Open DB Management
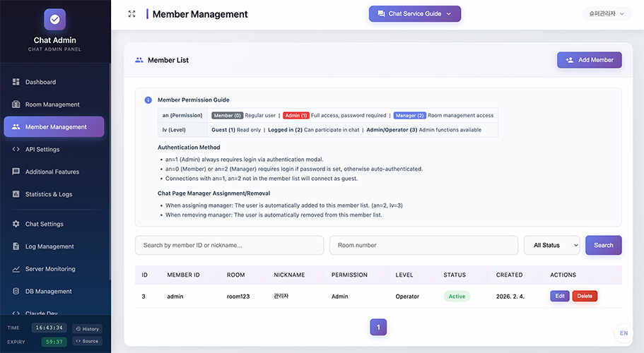The width and height of the screenshot is (644, 353). [54, 291]
